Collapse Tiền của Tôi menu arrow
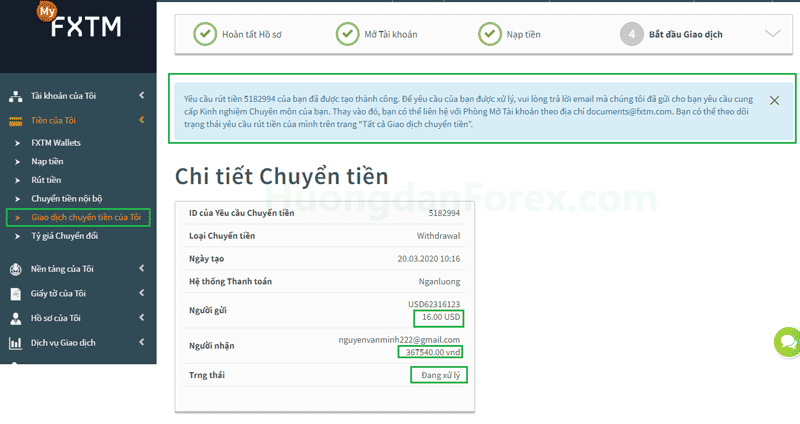This screenshot has width=800, height=424. click(142, 120)
